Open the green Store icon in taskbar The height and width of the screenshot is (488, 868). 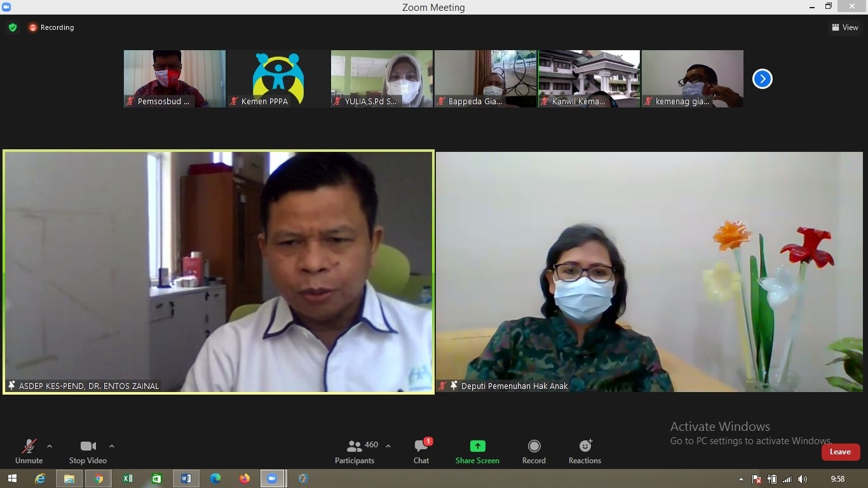click(157, 478)
